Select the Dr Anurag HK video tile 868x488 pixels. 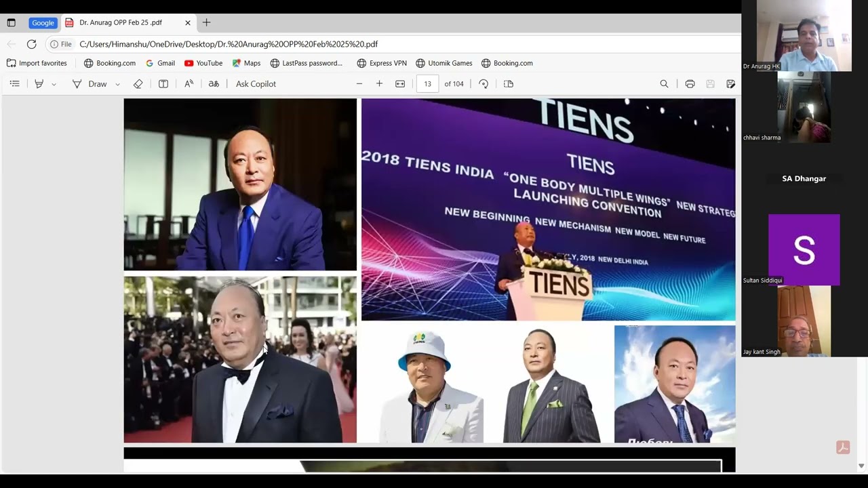point(804,35)
